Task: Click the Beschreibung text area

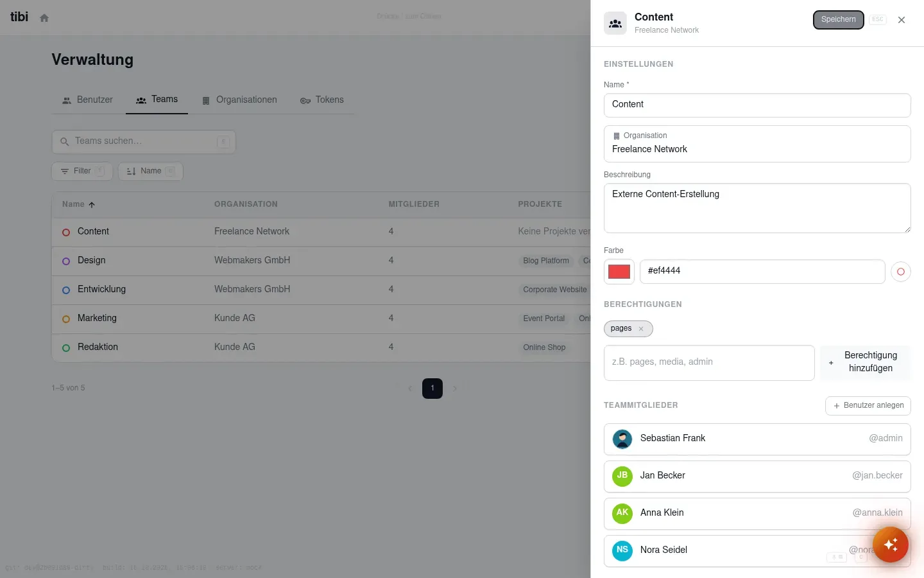Action: (757, 208)
